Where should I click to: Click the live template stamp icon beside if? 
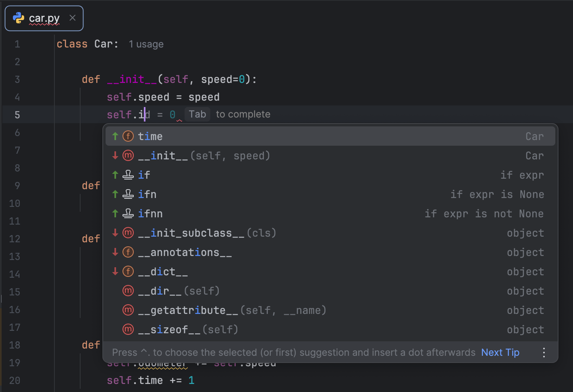tap(128, 175)
